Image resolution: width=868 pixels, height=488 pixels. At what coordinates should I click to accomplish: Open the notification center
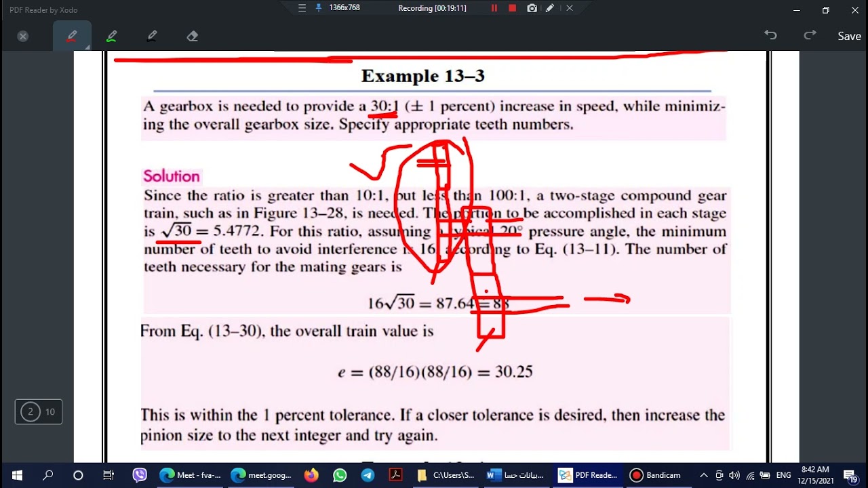[x=851, y=475]
